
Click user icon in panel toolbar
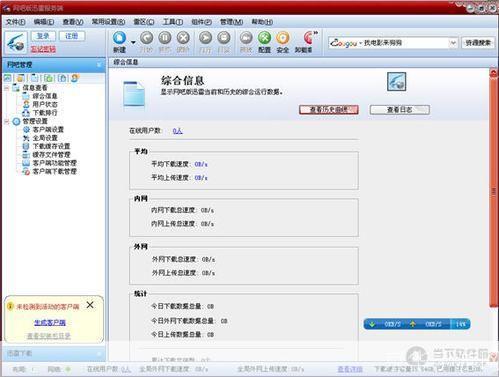click(x=75, y=78)
